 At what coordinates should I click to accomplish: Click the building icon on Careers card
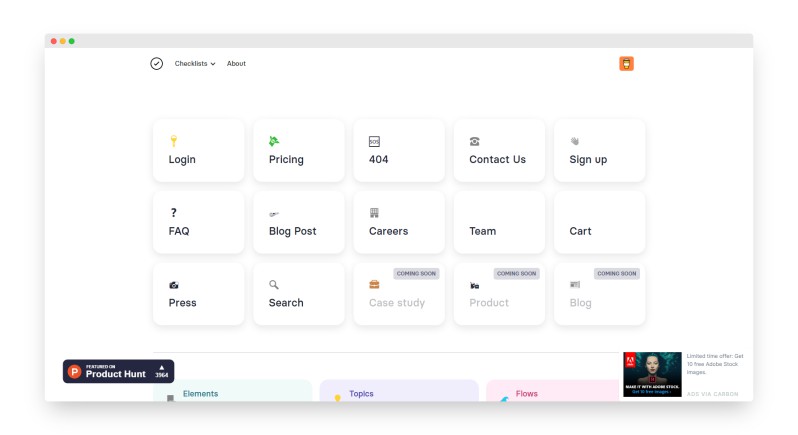pos(374,213)
